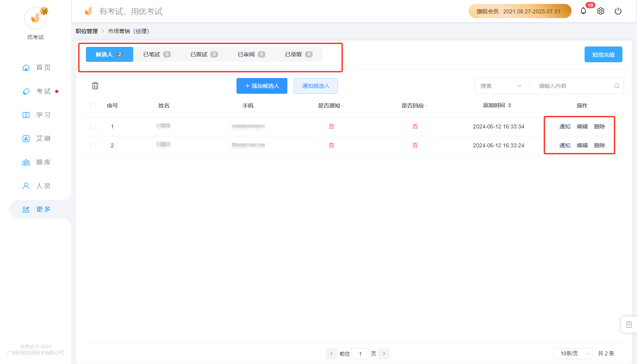Open 人员 in the sidebar
637x364 pixels.
point(36,186)
